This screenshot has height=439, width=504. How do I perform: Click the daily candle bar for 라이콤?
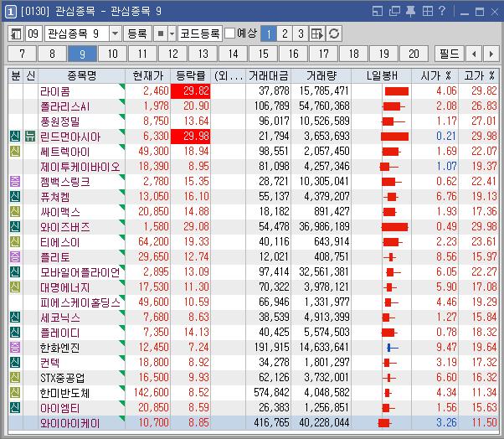(397, 91)
